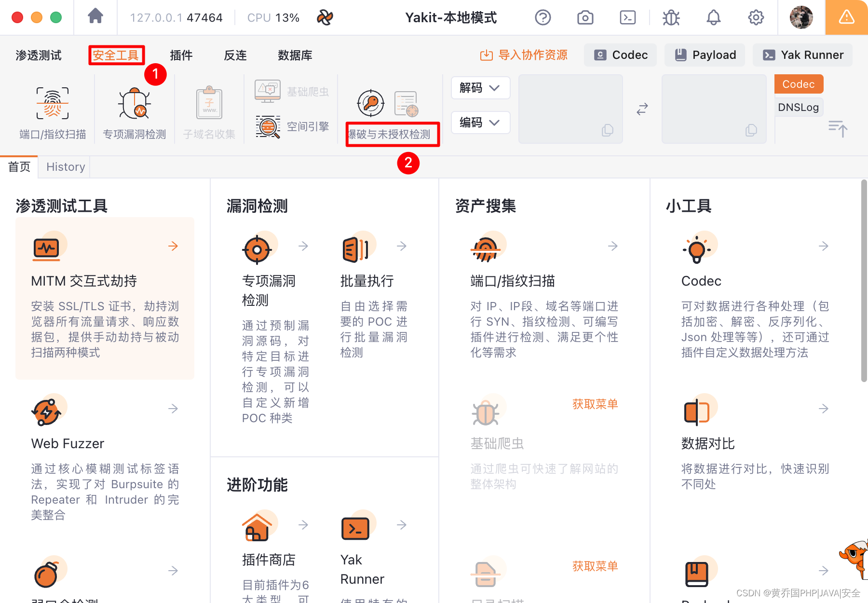
Task: Open the 数据库 menu
Action: coord(295,55)
